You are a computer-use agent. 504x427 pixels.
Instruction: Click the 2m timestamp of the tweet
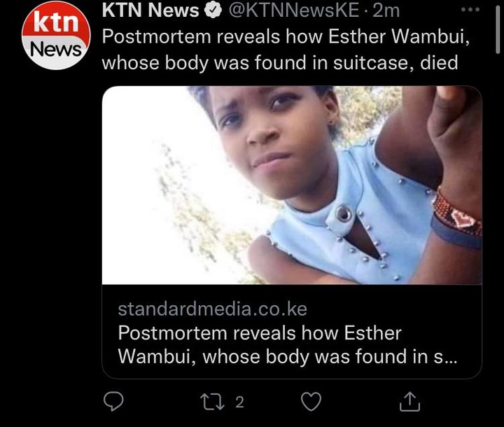point(386,10)
